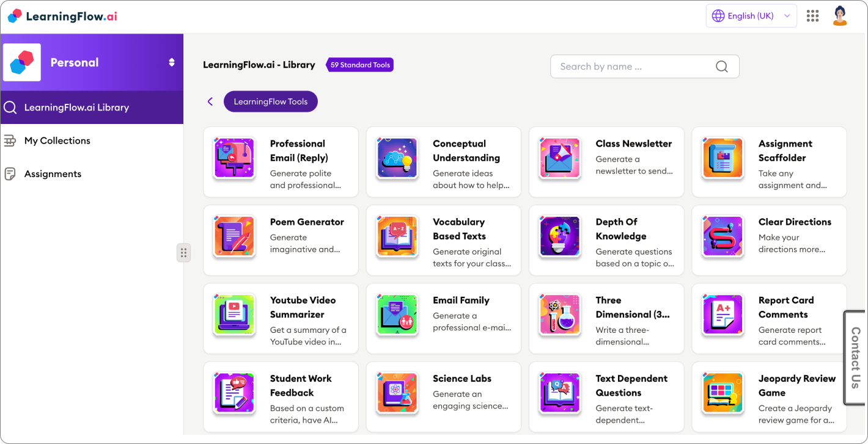Click the Clear Directions title text
The height and width of the screenshot is (444, 868).
coord(795,222)
